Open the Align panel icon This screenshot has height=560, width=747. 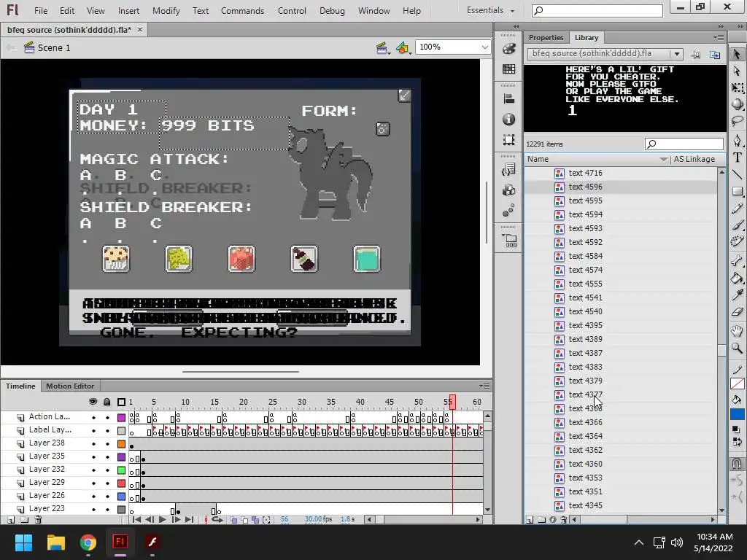tap(508, 98)
